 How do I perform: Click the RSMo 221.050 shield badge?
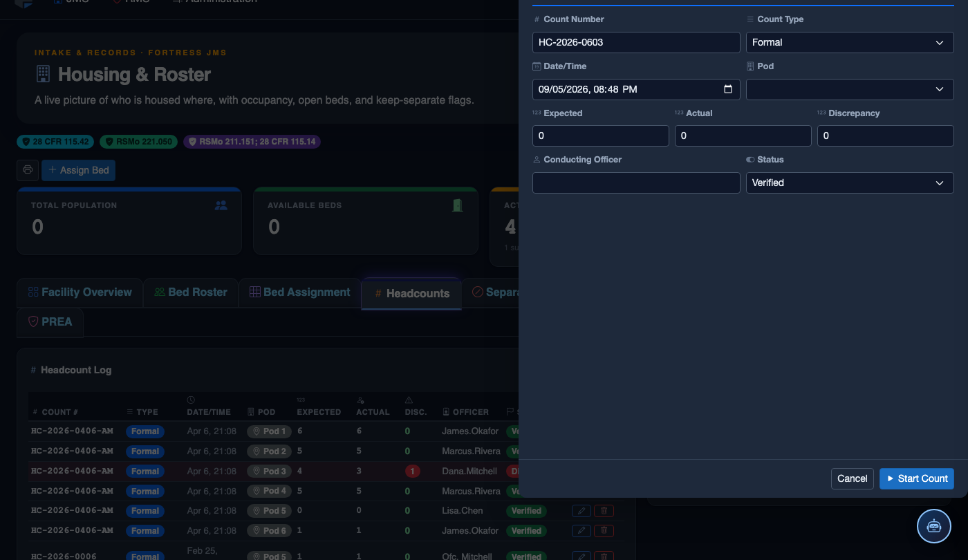139,142
